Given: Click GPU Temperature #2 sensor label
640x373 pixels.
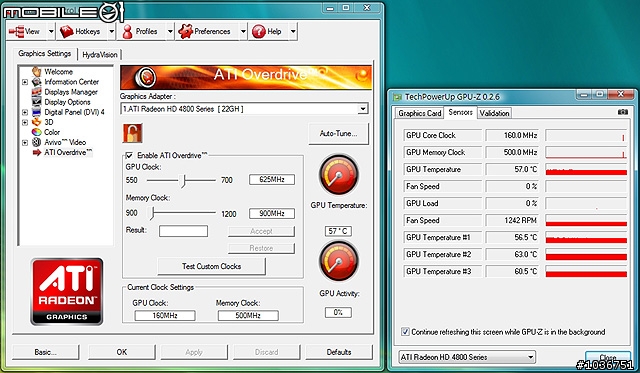Looking at the screenshot, I should tap(442, 254).
